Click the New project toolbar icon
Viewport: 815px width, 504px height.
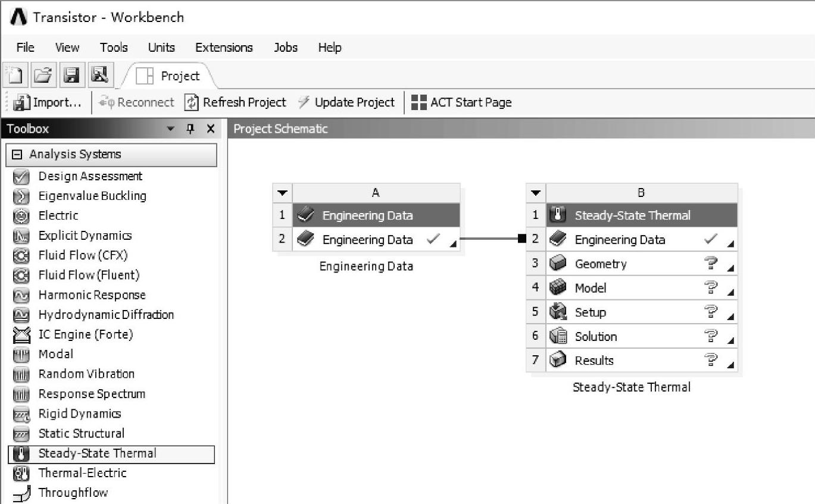click(14, 76)
